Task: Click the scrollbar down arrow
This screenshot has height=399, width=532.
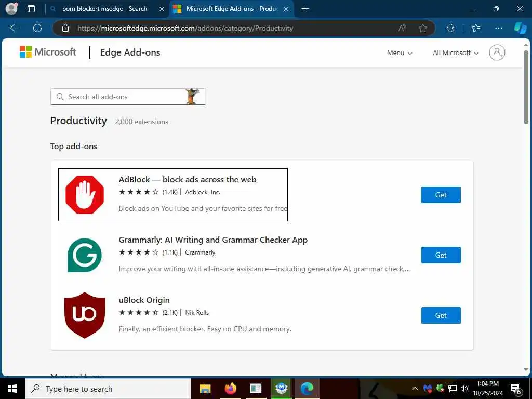Action: coord(526,370)
